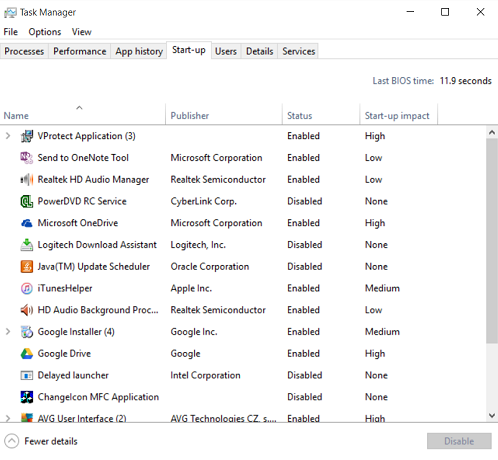Image resolution: width=498 pixels, height=460 pixels.
Task: Expand the VProtect Application group
Action: [8, 136]
